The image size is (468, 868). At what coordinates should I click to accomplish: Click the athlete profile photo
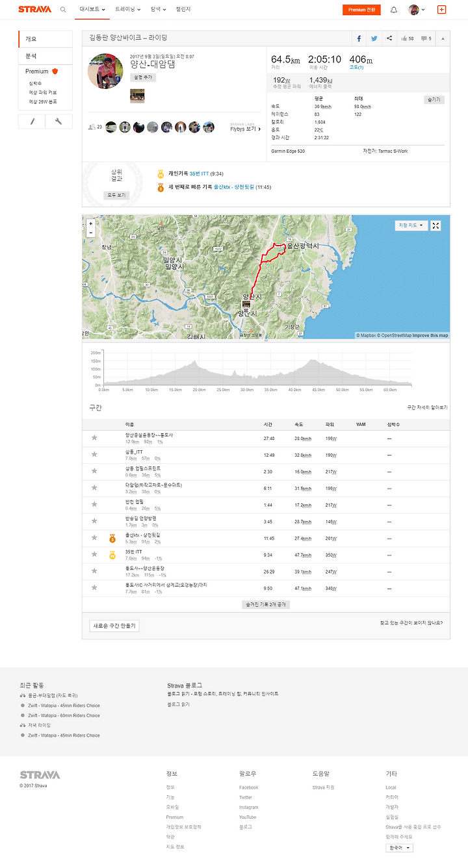(x=105, y=71)
